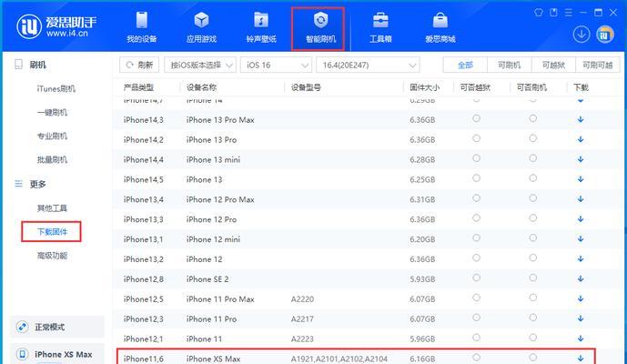Click the skin/theme icon in title bar
This screenshot has width=627, height=364.
tap(539, 13)
